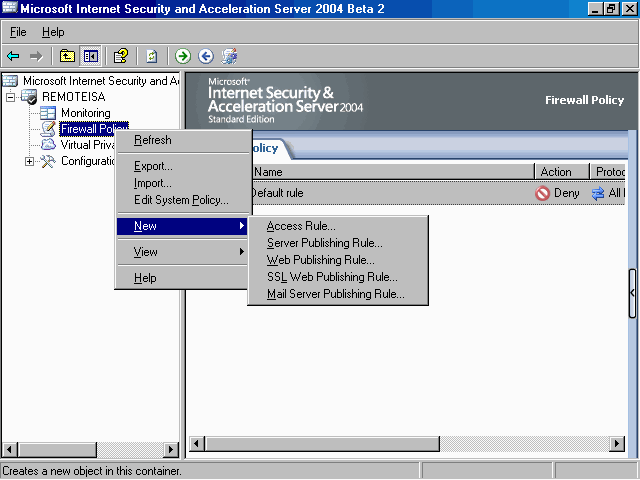
Task: Click the blue left-arrow toolbar icon
Action: click(206, 56)
